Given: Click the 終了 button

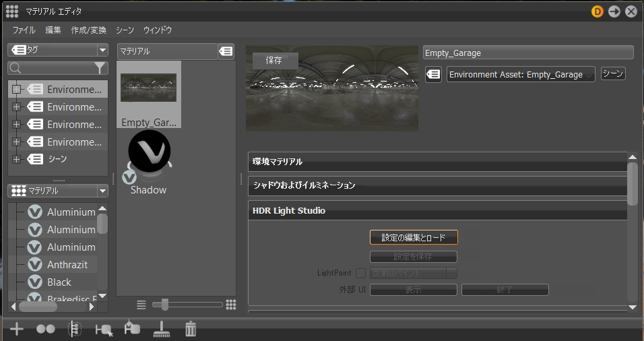Looking at the screenshot, I should [505, 290].
